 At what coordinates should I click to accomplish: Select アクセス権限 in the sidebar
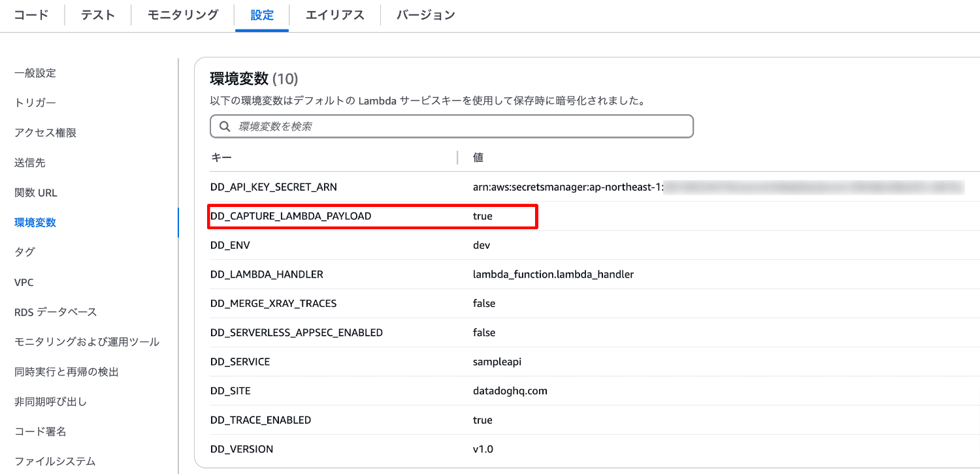[46, 133]
